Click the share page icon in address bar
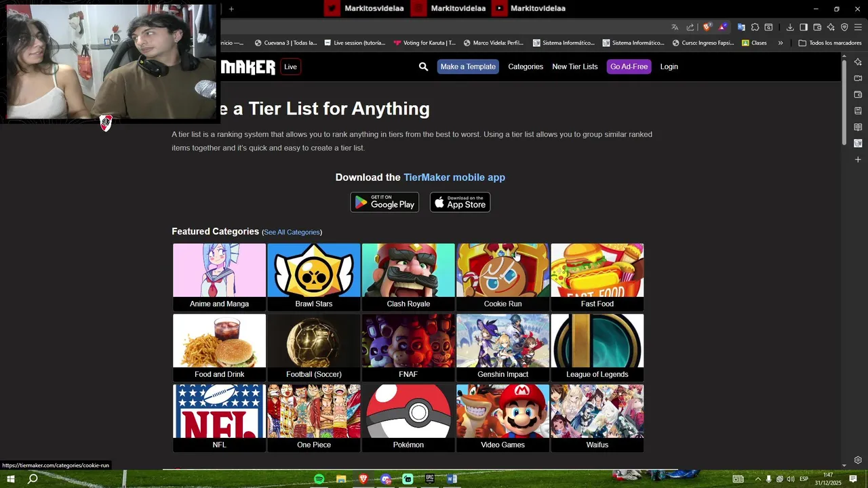868x488 pixels. point(690,27)
